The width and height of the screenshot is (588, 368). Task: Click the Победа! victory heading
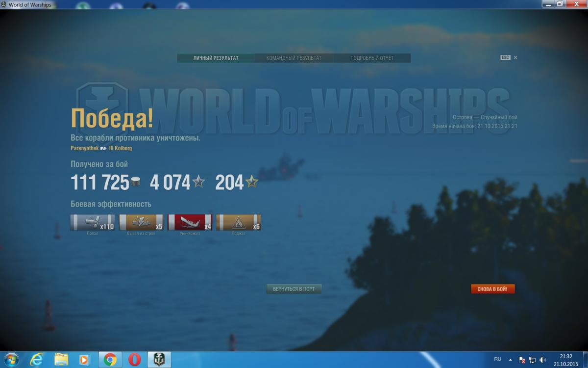(112, 118)
